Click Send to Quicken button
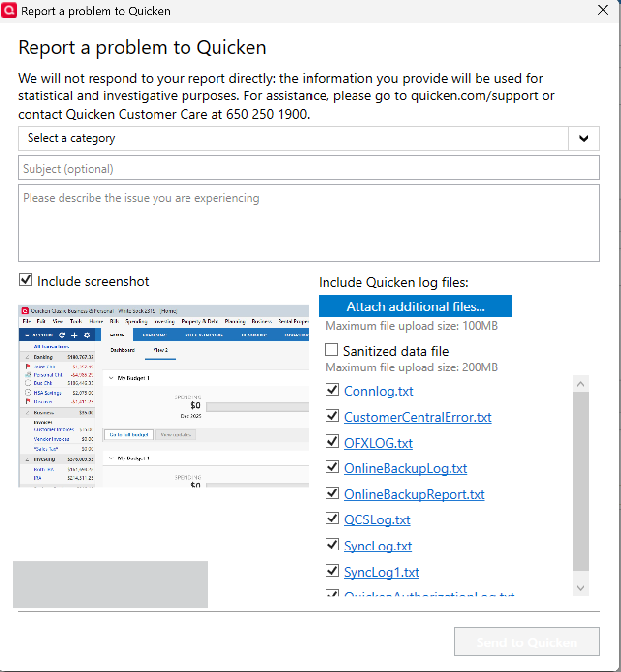The image size is (621, 672). point(527,642)
